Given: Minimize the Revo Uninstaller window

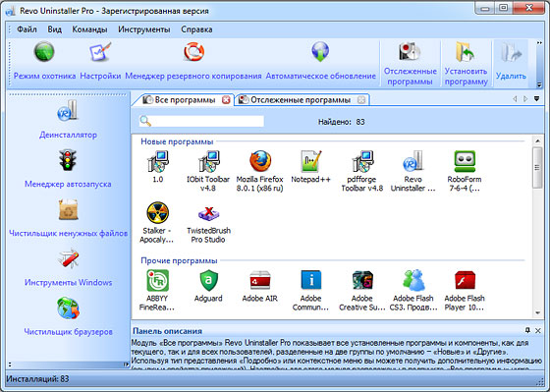Looking at the screenshot, I should tap(485, 8).
